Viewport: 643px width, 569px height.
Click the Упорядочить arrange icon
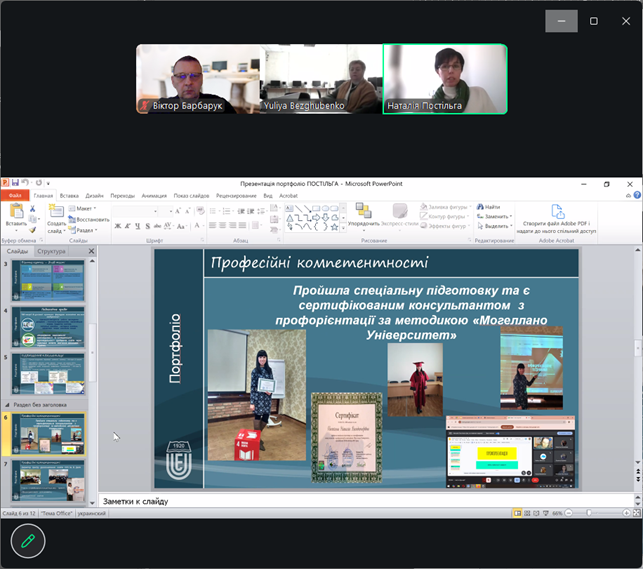[363, 210]
